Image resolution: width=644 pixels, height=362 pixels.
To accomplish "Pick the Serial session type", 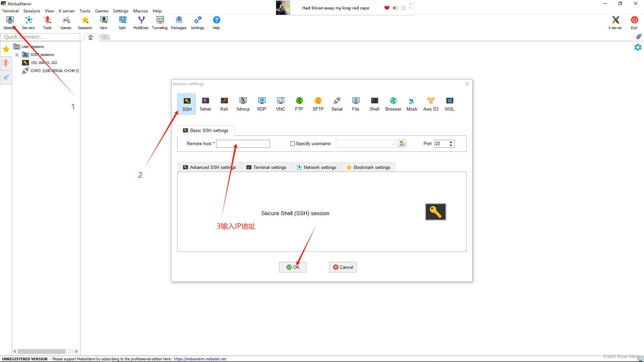I will tap(337, 104).
